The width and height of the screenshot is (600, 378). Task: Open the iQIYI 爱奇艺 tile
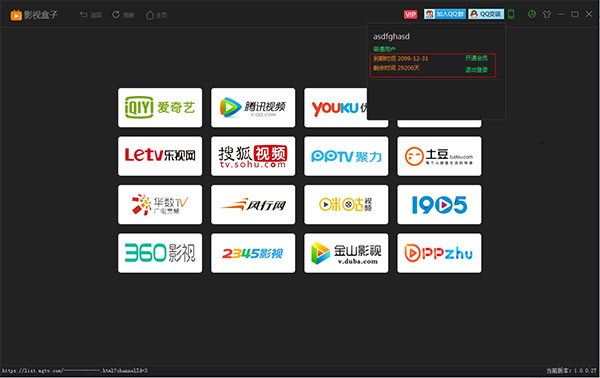click(160, 108)
